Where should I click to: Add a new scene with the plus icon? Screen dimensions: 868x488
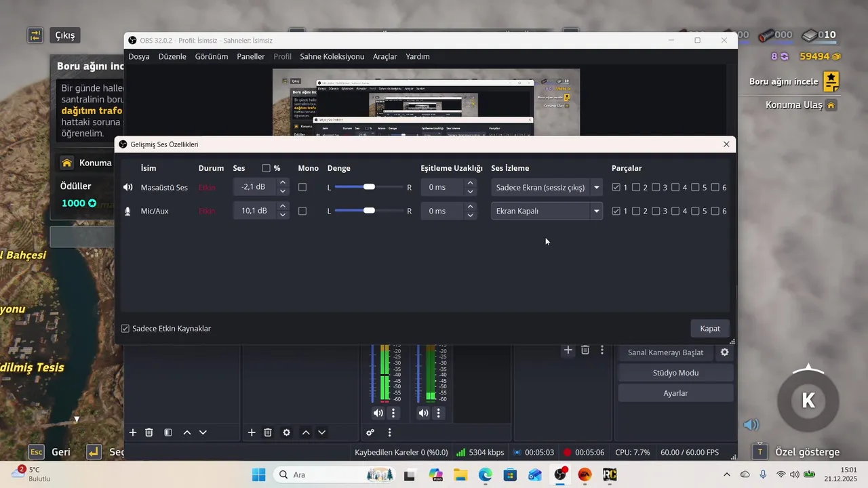(x=133, y=432)
